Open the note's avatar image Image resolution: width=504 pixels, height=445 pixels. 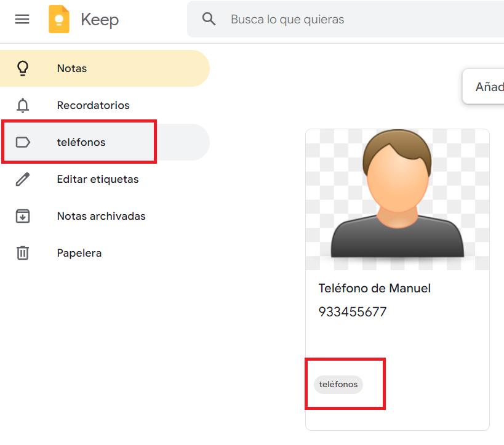(x=397, y=199)
